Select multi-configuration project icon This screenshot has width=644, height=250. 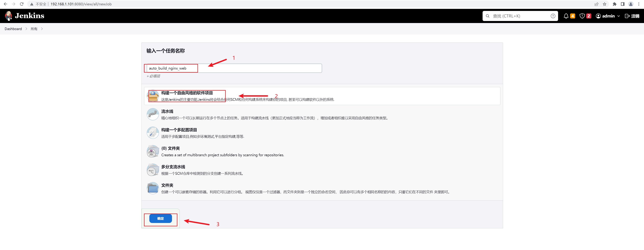[153, 133]
